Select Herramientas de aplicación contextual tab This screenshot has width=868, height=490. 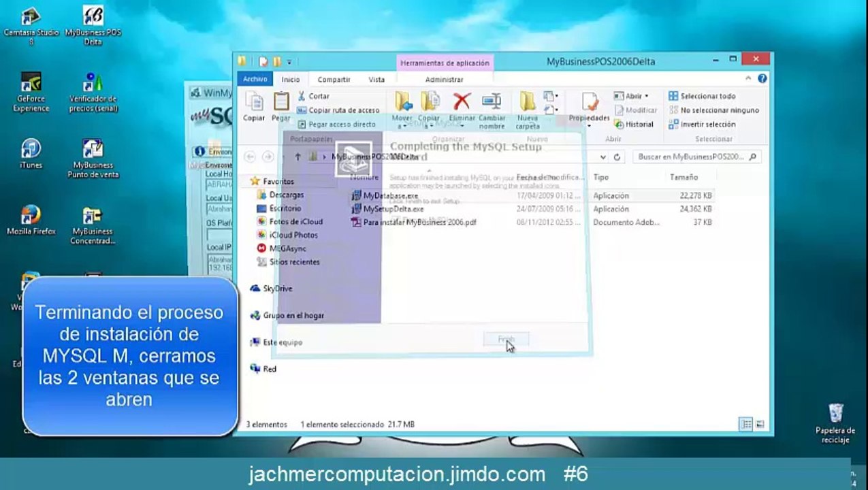[445, 63]
